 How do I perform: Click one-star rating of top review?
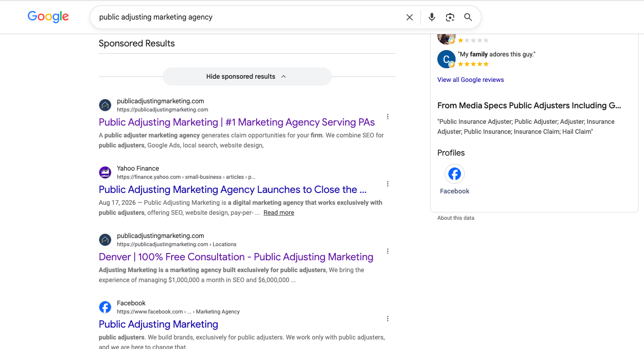coord(473,40)
